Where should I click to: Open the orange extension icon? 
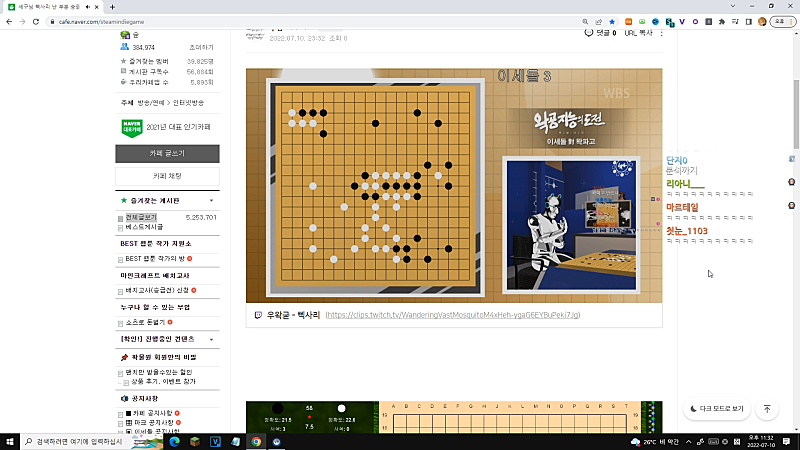(629, 22)
